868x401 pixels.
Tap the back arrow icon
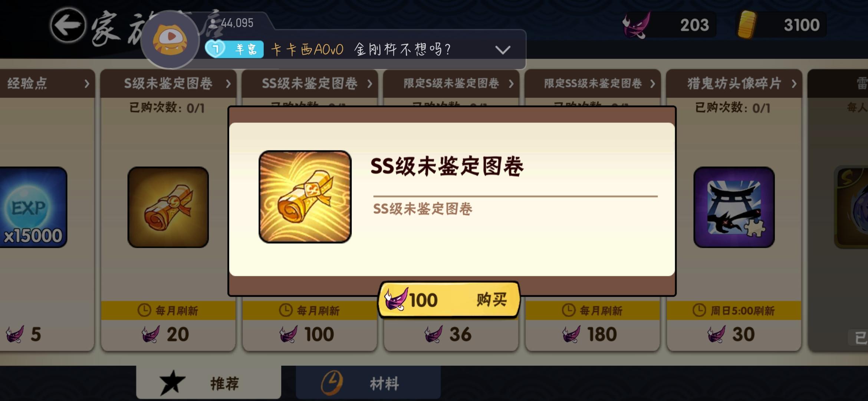[x=68, y=25]
